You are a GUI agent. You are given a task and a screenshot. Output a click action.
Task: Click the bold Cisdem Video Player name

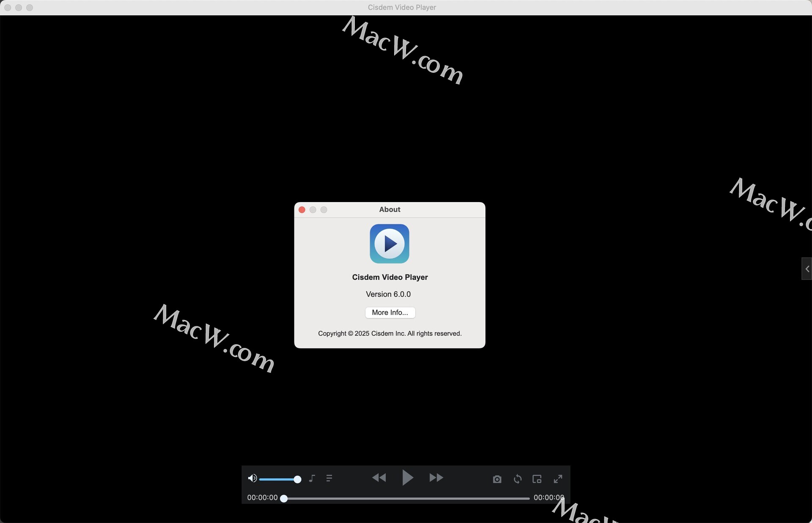tap(390, 277)
